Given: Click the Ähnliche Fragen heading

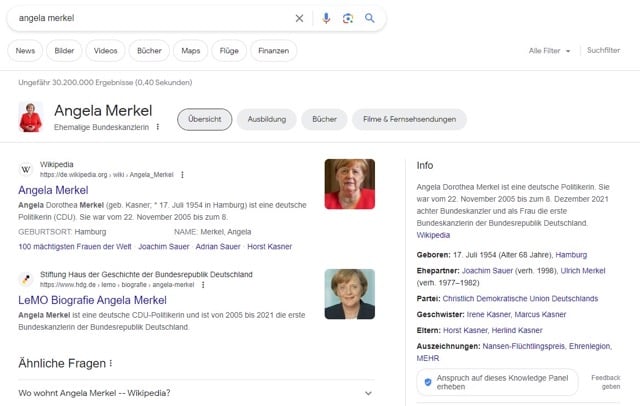Looking at the screenshot, I should [x=62, y=363].
